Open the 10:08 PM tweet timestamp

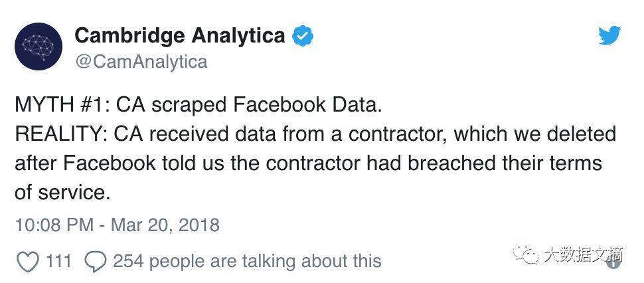point(54,225)
